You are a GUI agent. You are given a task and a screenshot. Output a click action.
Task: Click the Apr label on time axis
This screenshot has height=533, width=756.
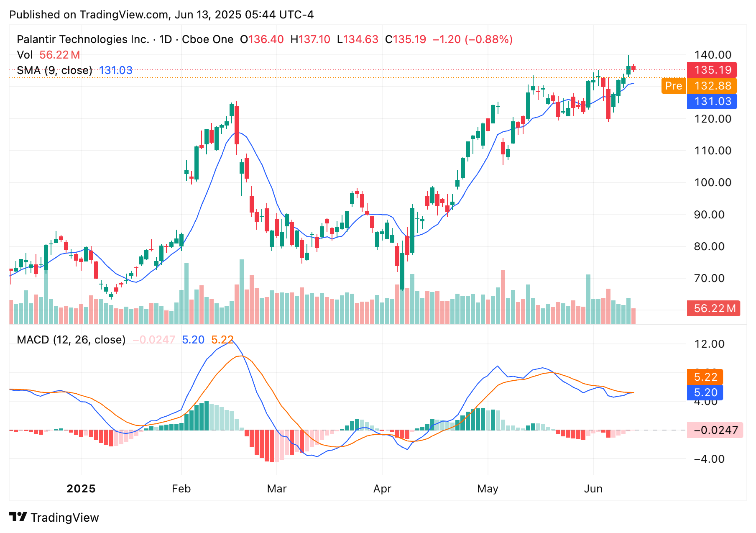382,489
